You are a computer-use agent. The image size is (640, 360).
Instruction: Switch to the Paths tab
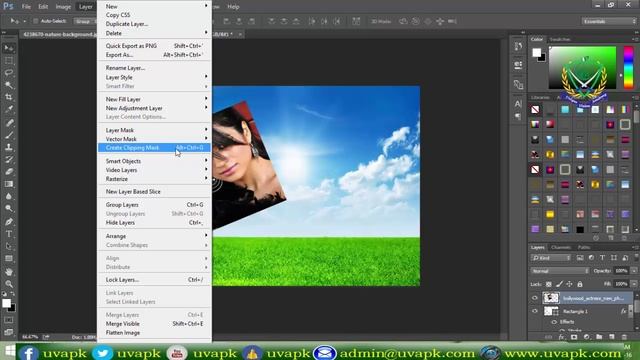[x=584, y=247]
